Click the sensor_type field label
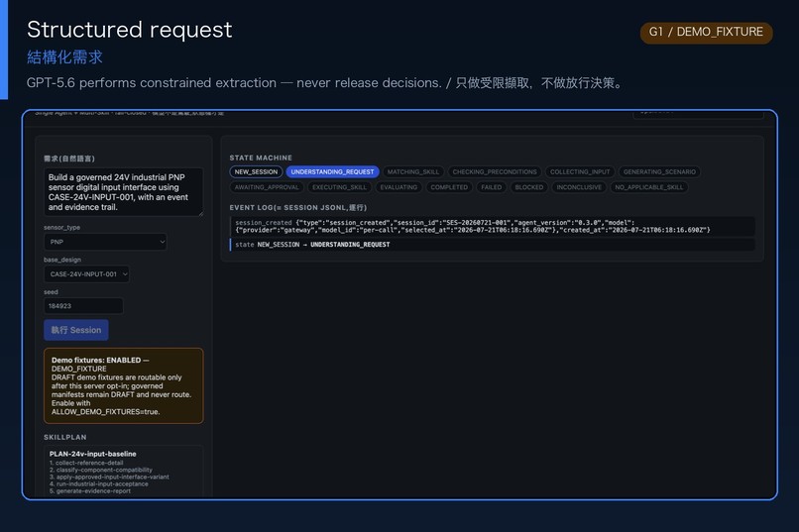The image size is (799, 532). pos(62,228)
